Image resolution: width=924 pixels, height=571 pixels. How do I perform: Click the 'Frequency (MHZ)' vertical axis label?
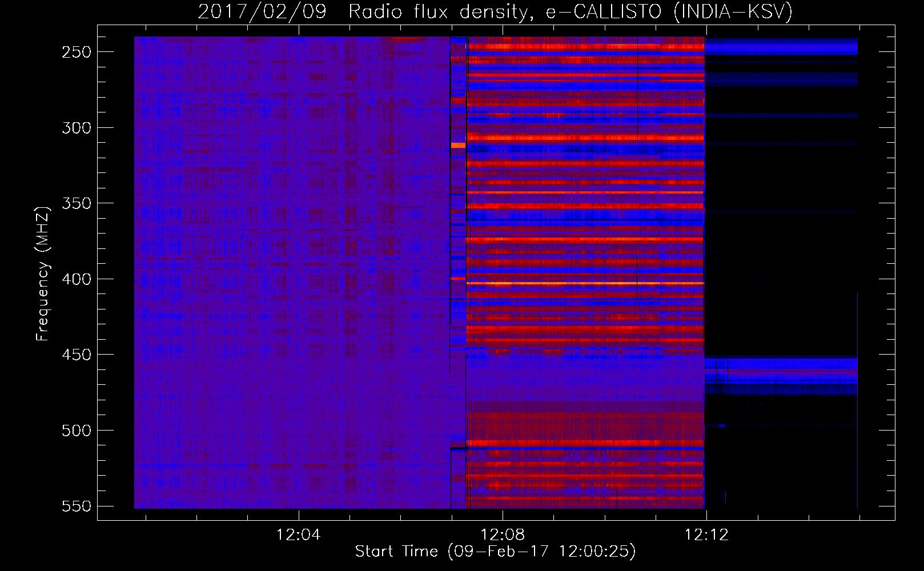(43, 274)
